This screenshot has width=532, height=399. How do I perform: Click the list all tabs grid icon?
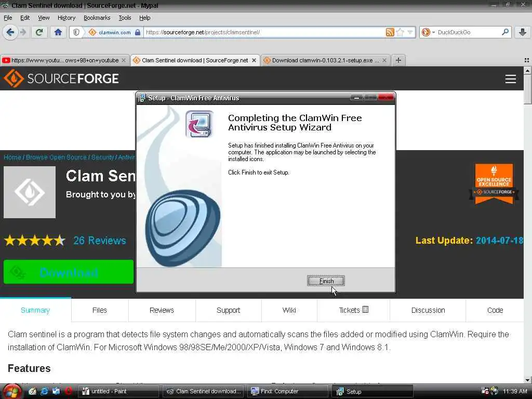(x=527, y=60)
